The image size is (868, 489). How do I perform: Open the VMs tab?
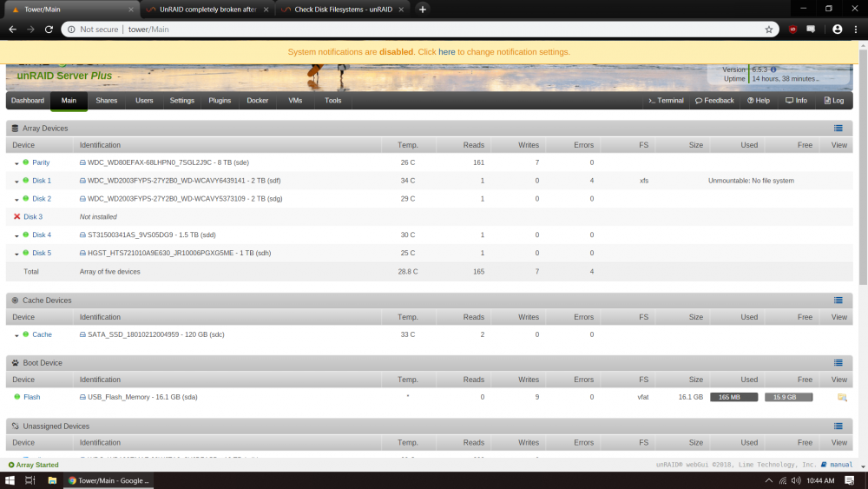pos(295,101)
